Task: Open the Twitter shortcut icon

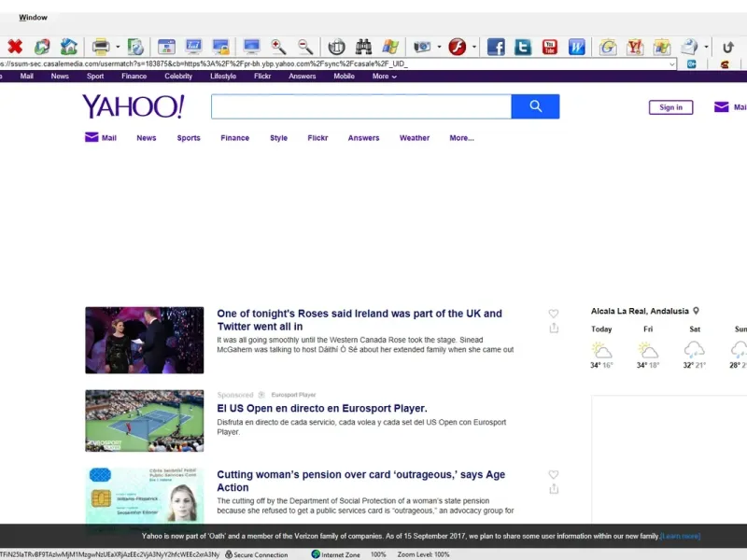Action: pyautogui.click(x=523, y=47)
